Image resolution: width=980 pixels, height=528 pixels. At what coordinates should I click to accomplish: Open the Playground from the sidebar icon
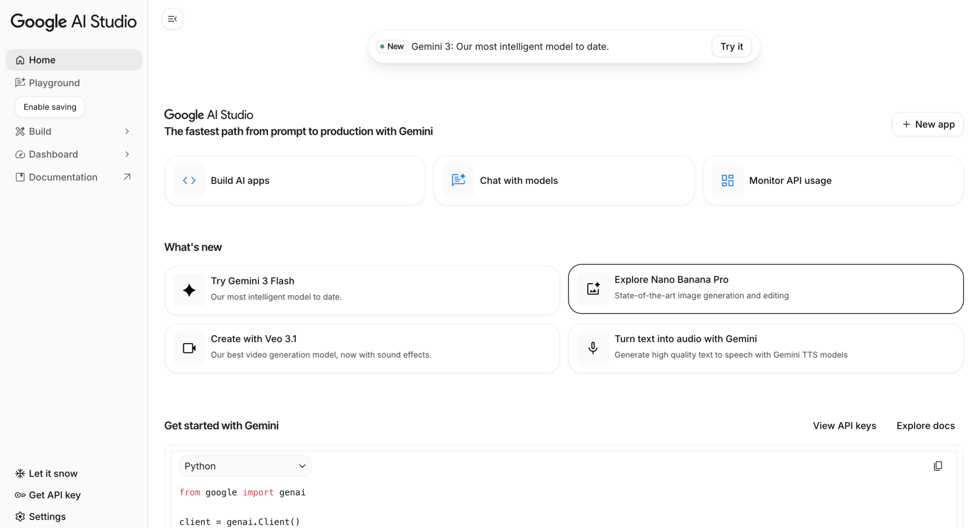tap(20, 82)
